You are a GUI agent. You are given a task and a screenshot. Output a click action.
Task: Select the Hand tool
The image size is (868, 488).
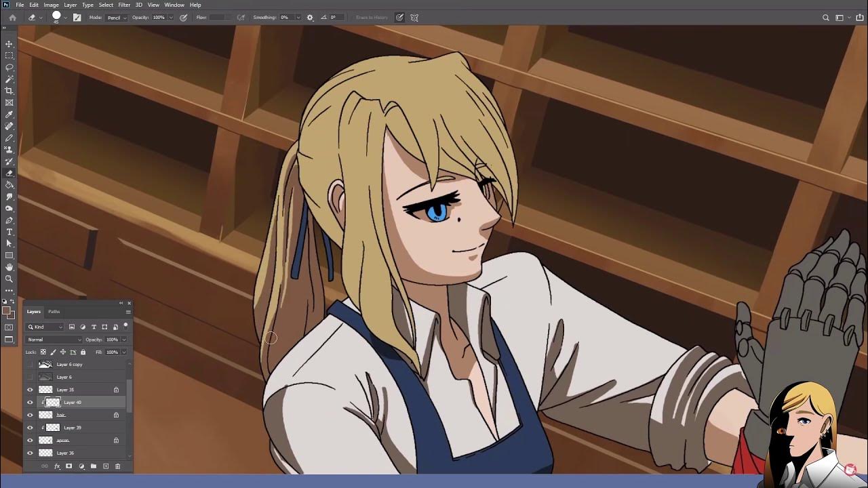tap(9, 267)
